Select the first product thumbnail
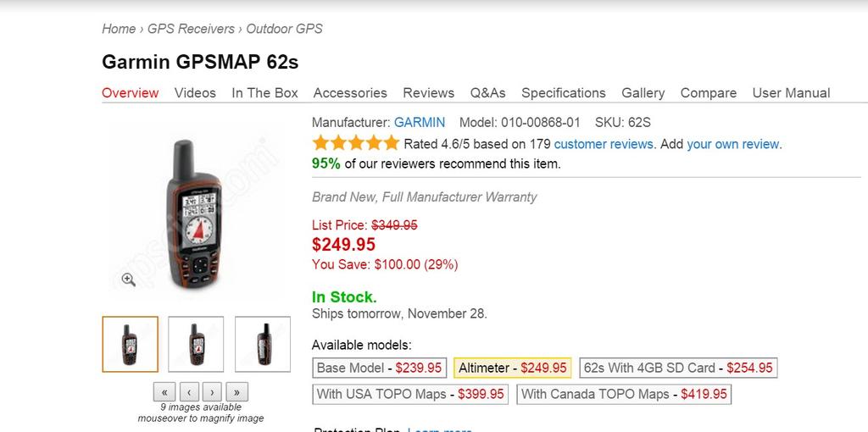 [130, 344]
